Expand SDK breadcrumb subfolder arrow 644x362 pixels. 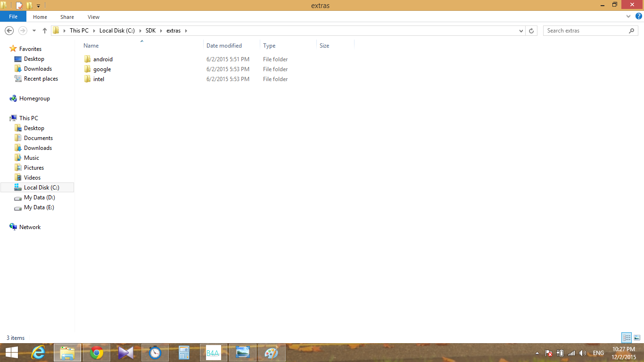[161, 31]
